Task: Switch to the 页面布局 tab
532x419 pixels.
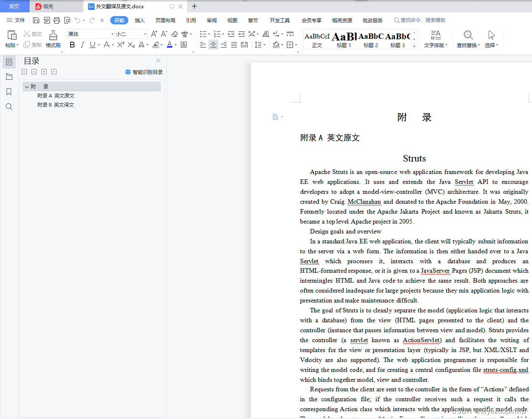Action: tap(166, 20)
